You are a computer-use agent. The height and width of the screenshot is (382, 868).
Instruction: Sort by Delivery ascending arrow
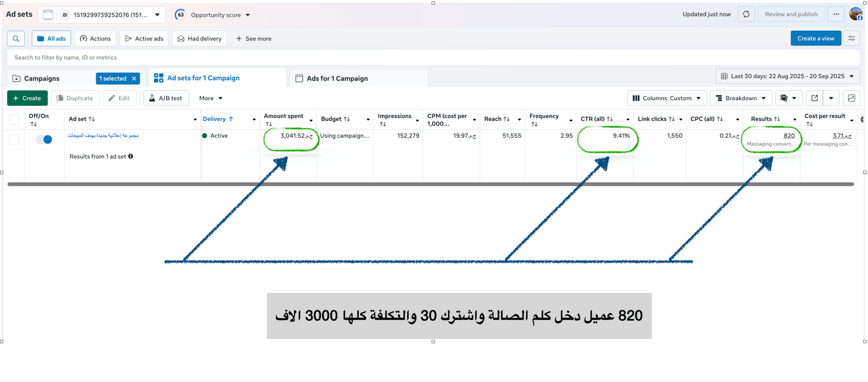(231, 119)
